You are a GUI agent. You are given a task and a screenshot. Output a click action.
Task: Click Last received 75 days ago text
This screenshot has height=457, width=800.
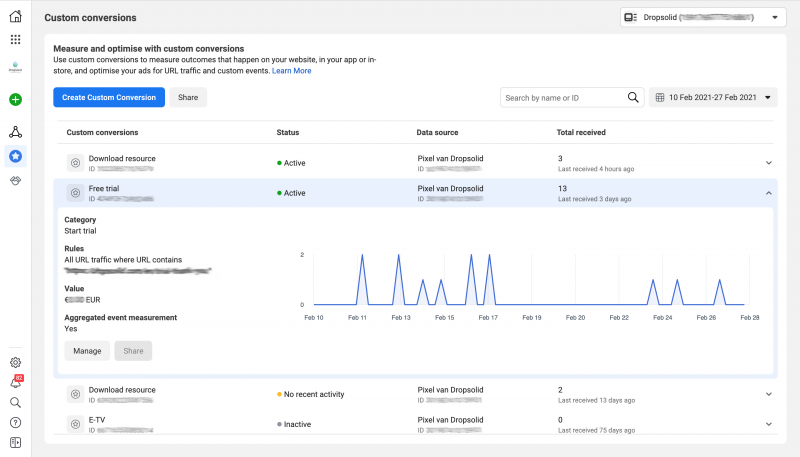tap(596, 430)
